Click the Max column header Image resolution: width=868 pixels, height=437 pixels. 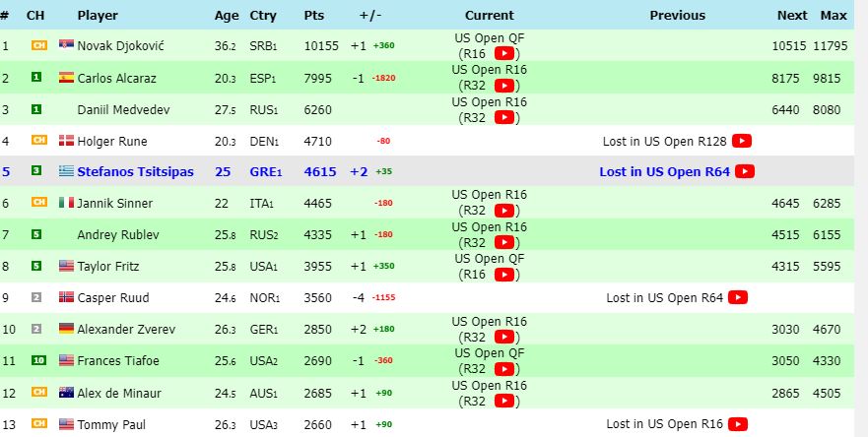coord(834,15)
